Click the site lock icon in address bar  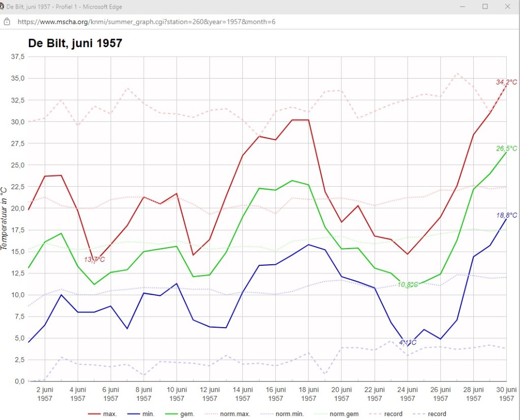click(x=7, y=22)
